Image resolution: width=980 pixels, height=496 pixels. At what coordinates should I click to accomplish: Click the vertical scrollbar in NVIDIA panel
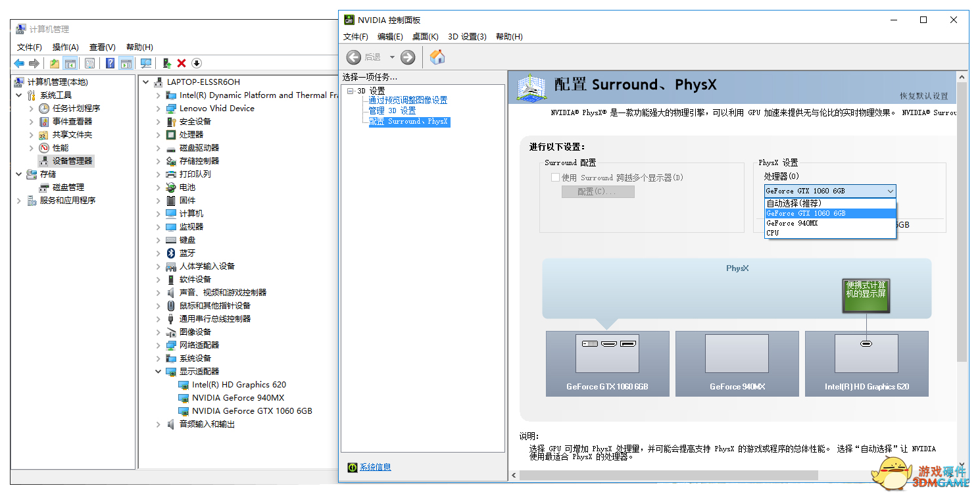pyautogui.click(x=963, y=221)
